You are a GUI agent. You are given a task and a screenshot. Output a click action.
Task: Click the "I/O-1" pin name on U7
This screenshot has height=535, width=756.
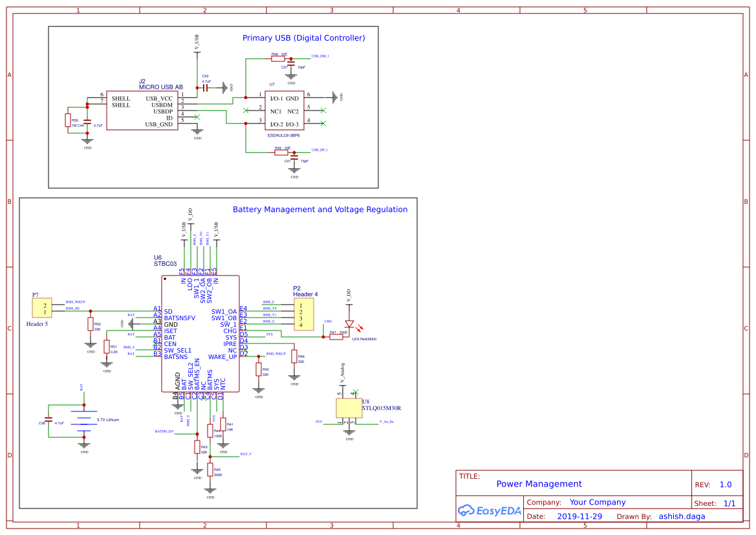[277, 98]
